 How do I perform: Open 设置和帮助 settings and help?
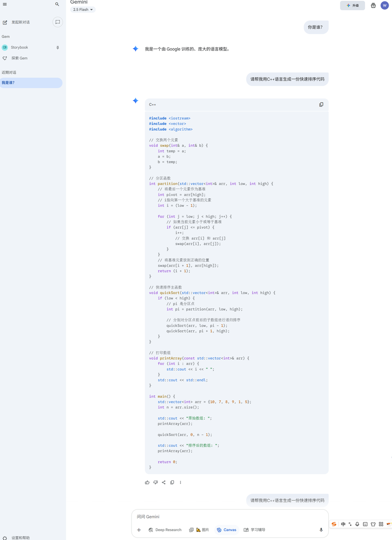coord(16,538)
